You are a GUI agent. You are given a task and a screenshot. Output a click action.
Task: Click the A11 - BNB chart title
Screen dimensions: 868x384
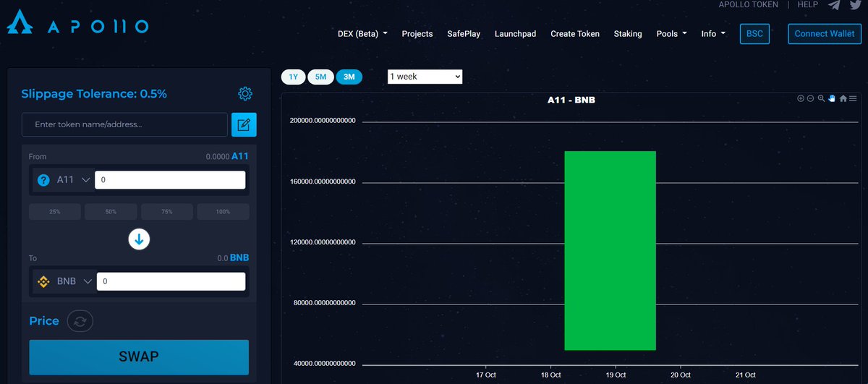pyautogui.click(x=571, y=100)
